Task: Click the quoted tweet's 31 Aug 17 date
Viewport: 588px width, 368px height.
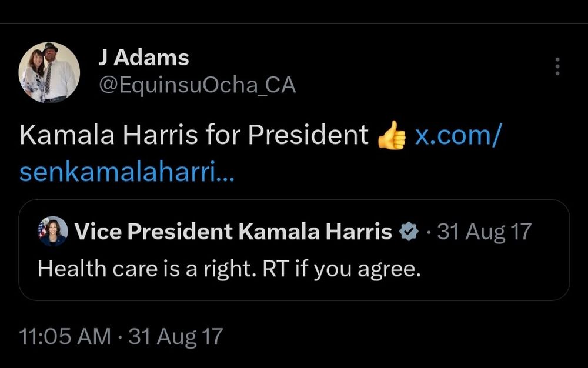Action: (485, 233)
